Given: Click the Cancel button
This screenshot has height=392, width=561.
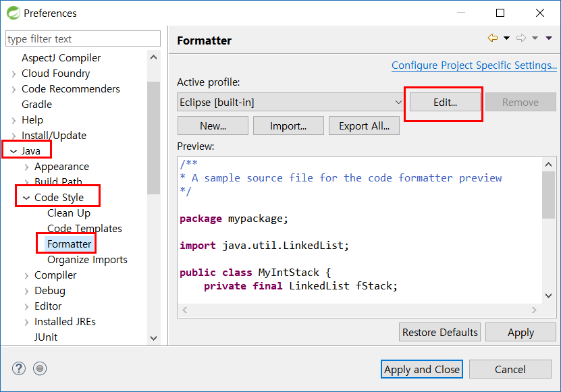Looking at the screenshot, I should (x=510, y=369).
